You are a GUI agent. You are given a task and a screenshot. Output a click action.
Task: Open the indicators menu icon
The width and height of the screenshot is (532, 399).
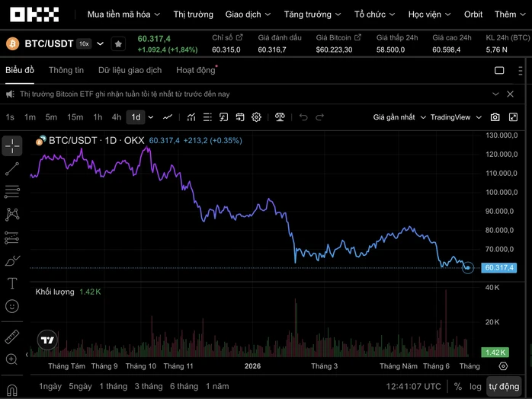click(191, 117)
